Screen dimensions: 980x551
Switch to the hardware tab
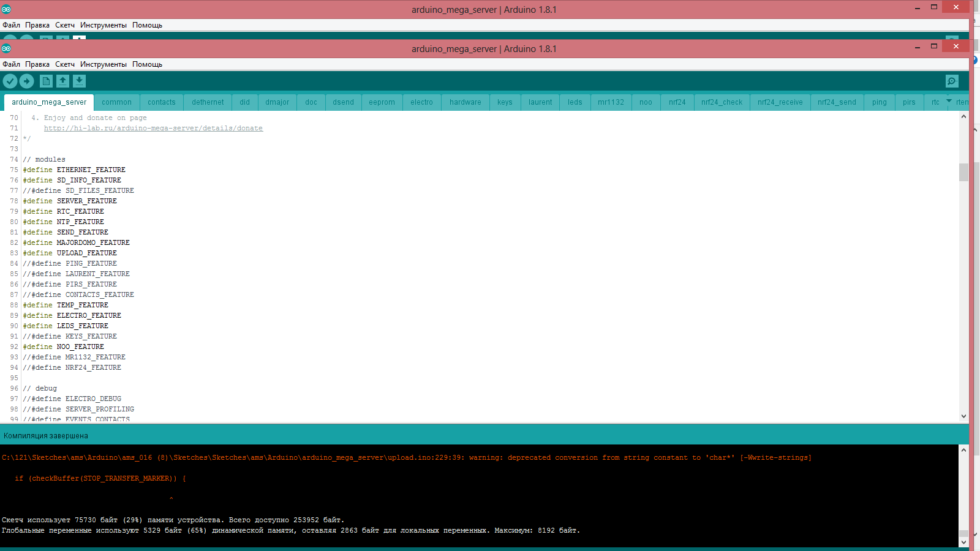[466, 102]
